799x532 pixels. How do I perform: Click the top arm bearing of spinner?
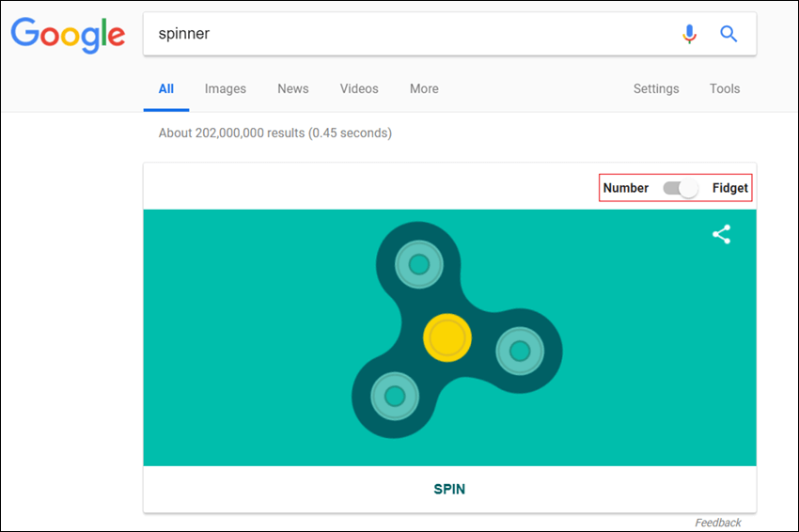[x=419, y=264]
